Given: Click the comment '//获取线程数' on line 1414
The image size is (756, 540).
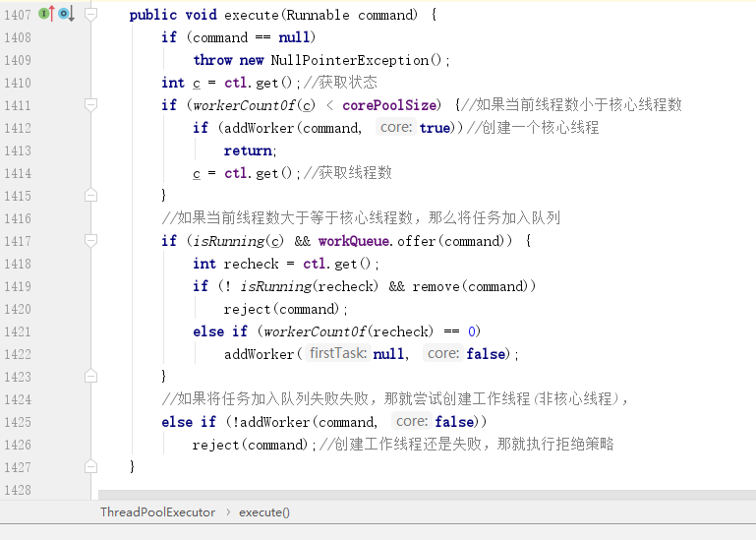Looking at the screenshot, I should coord(348,172).
